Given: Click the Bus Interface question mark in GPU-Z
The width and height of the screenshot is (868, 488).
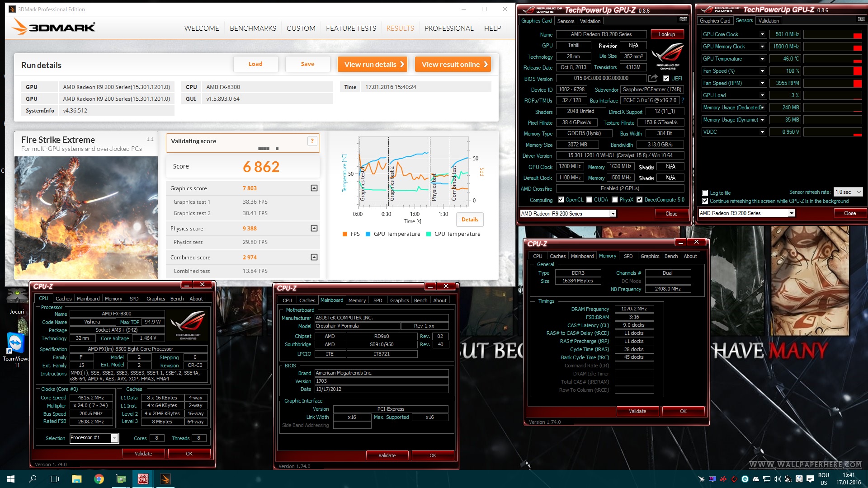Looking at the screenshot, I should pos(683,100).
